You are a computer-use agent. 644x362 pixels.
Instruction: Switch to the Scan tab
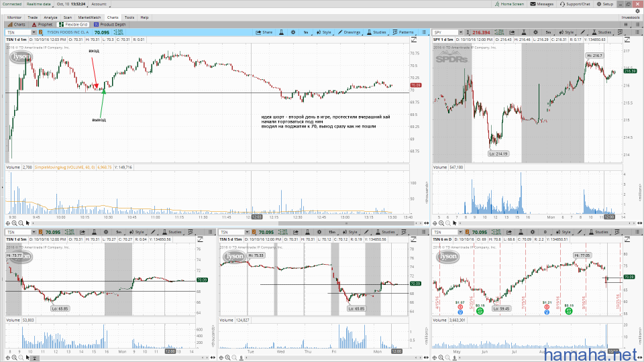pyautogui.click(x=68, y=17)
